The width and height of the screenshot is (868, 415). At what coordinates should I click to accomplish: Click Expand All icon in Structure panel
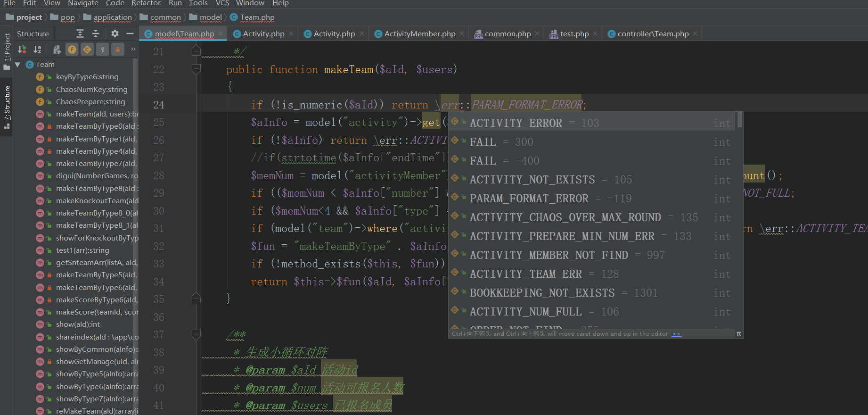(x=80, y=33)
